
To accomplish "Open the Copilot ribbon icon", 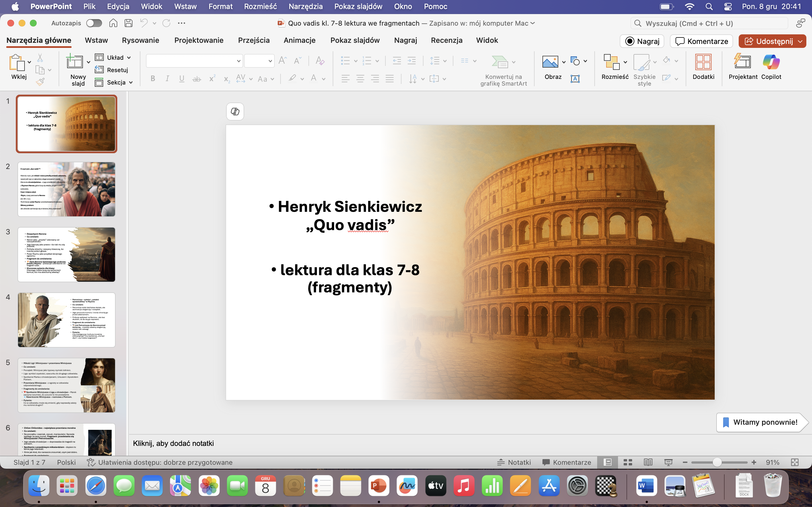I will point(771,62).
